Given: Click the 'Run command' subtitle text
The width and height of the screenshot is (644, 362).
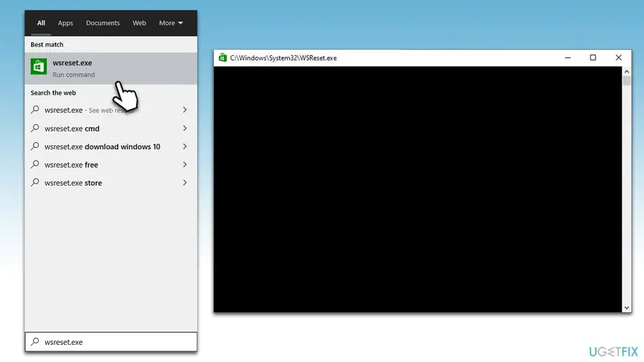Looking at the screenshot, I should 74,75.
